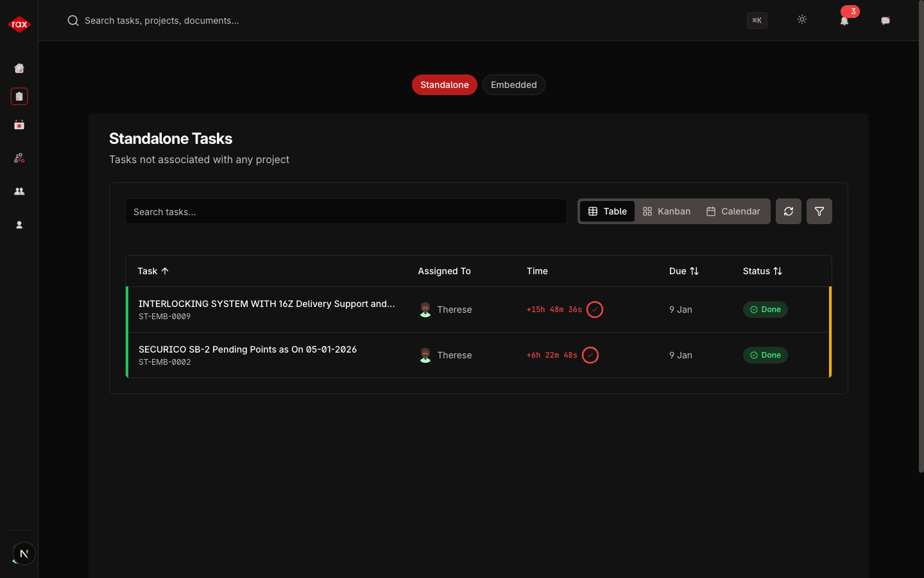Switch to the Embedded tab

coord(513,85)
